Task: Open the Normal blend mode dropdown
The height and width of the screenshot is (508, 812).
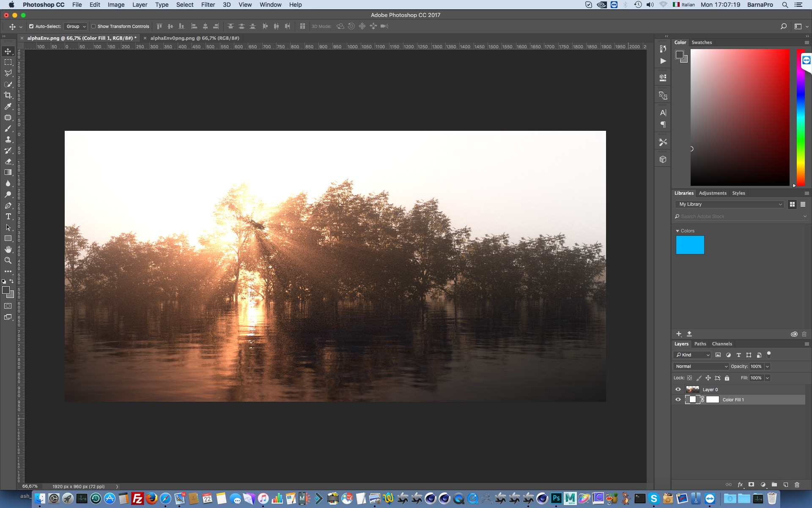Action: pos(701,366)
